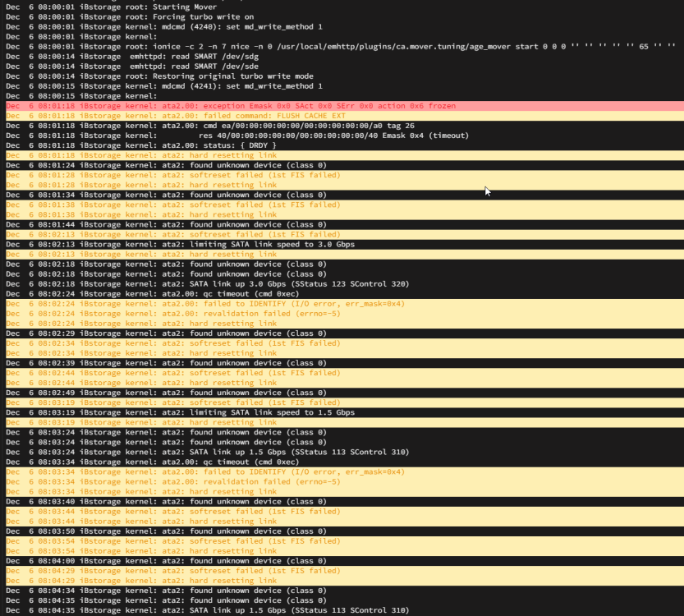The height and width of the screenshot is (616, 684).
Task: Select the 08:02:24 "qc timeout (cmd 0xec)" line
Action: pos(345,294)
